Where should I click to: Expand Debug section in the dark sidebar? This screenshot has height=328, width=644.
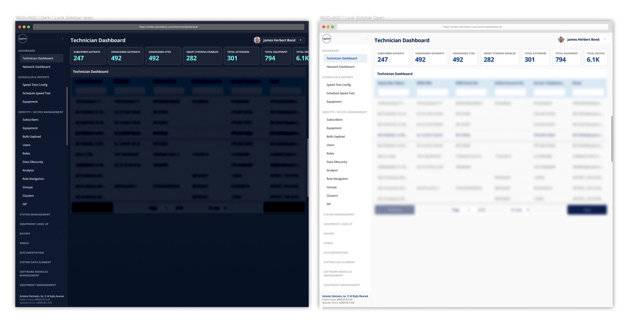[x=24, y=243]
